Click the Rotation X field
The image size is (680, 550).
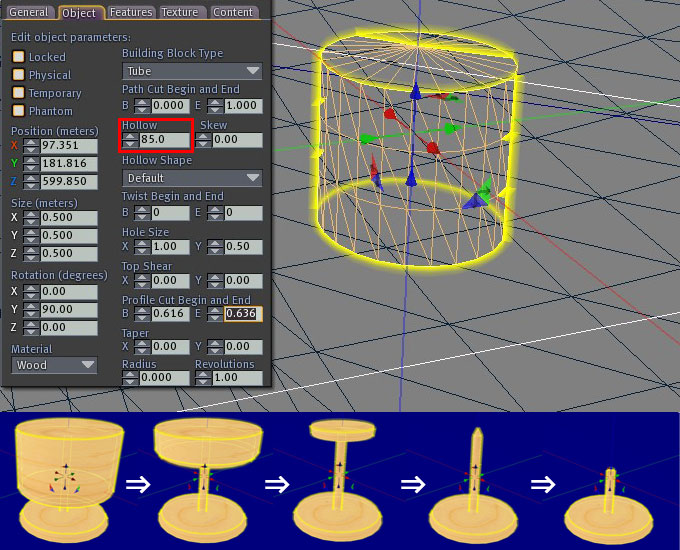69,291
